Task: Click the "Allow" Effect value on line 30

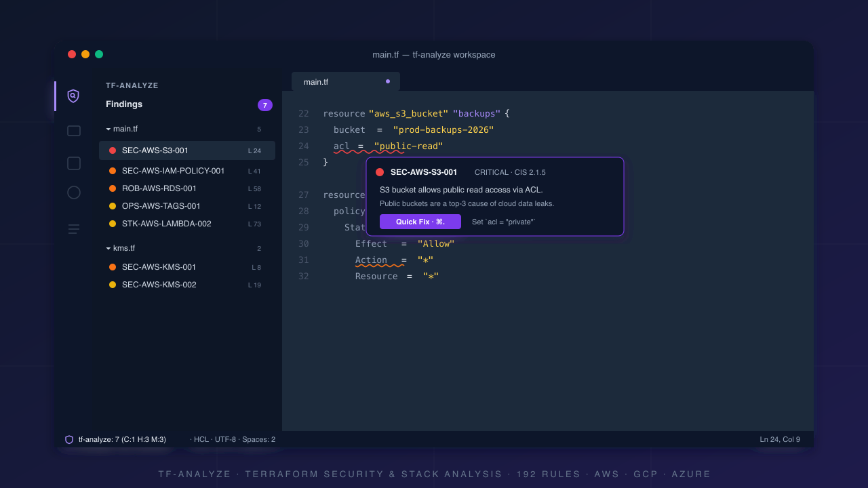Action: (x=436, y=244)
